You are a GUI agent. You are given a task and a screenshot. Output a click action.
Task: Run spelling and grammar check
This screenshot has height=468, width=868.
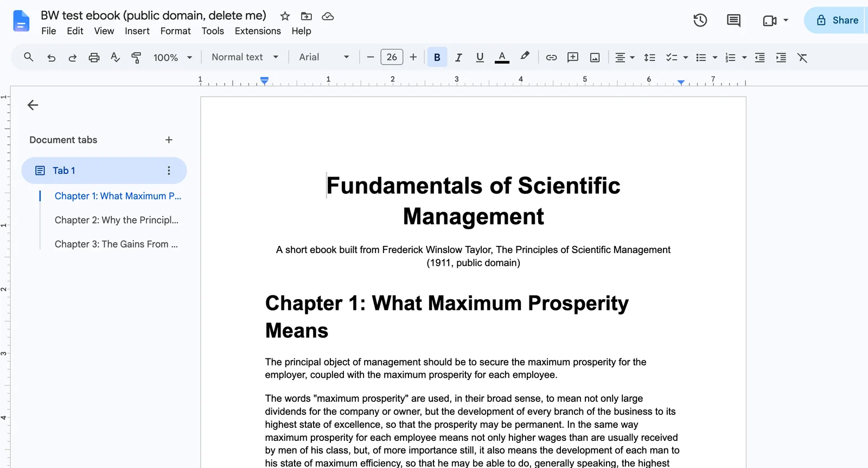coord(115,58)
